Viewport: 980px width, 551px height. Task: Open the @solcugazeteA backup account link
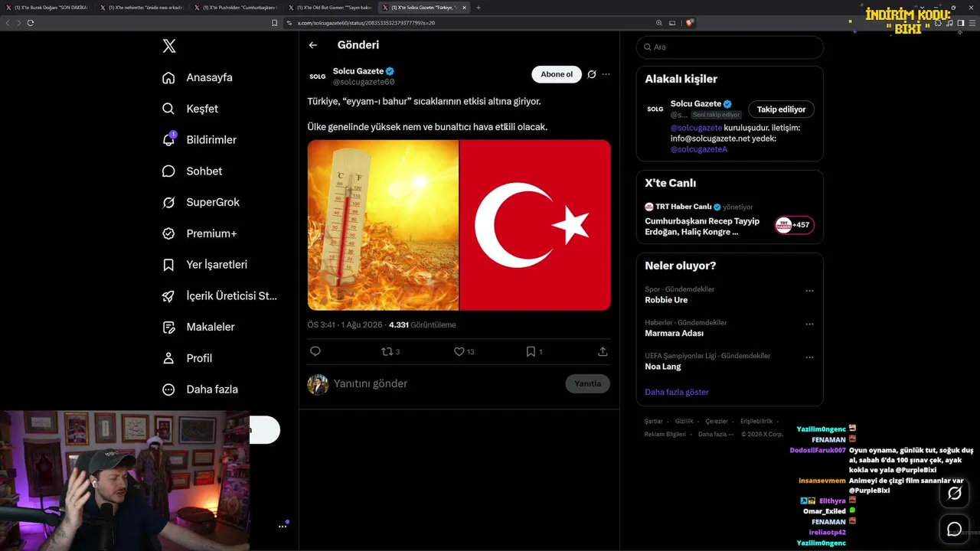pos(699,149)
